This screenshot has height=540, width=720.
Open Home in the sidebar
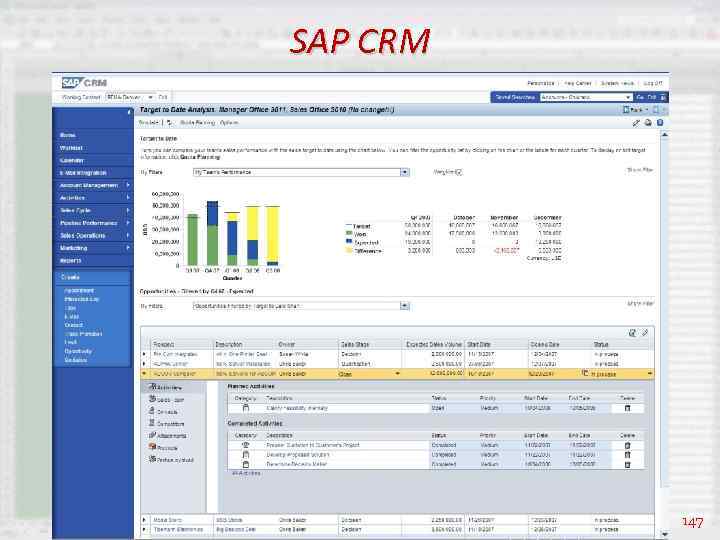pyautogui.click(x=68, y=135)
